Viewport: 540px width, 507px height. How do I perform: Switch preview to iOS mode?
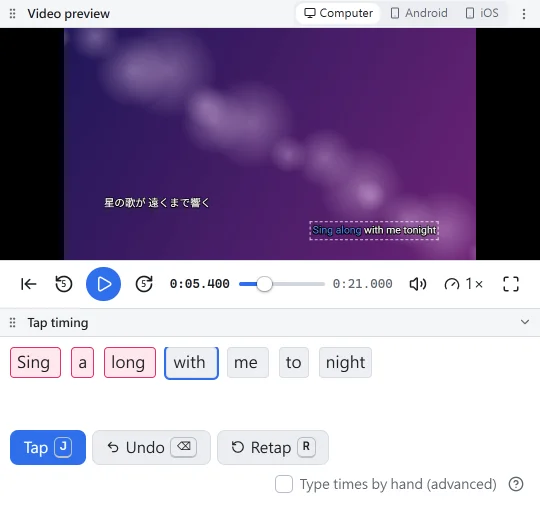click(481, 13)
